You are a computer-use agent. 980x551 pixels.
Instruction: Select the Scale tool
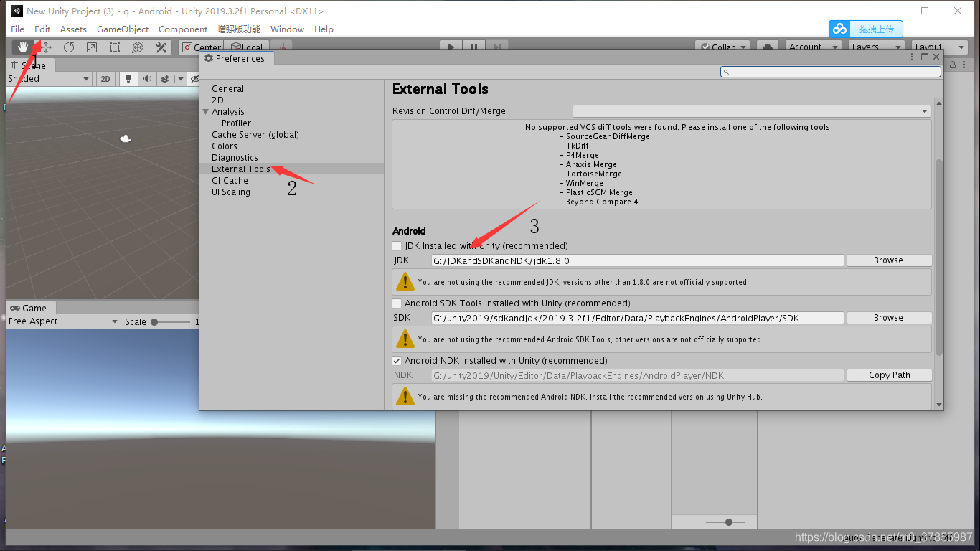pos(91,47)
